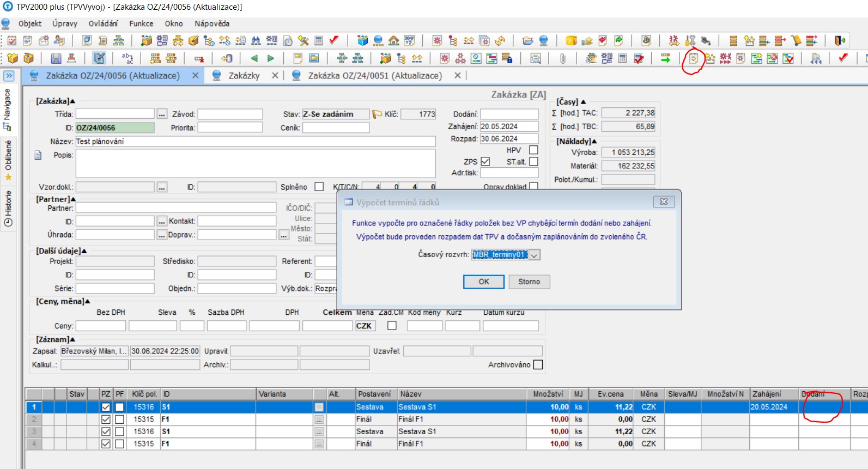Collapse the [Další údaje] section
Screen dimensions: 868x469
(x=84, y=251)
